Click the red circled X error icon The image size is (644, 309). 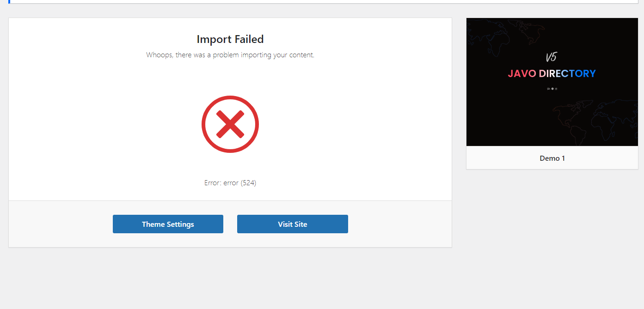tap(230, 124)
